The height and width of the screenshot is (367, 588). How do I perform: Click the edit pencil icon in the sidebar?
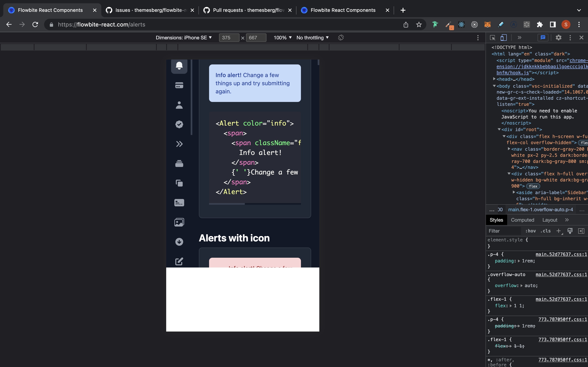(179, 261)
